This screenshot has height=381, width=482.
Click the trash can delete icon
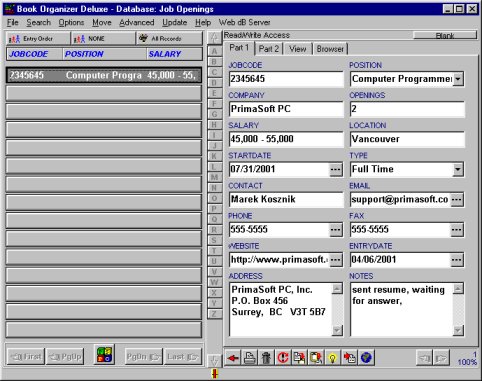(x=266, y=358)
